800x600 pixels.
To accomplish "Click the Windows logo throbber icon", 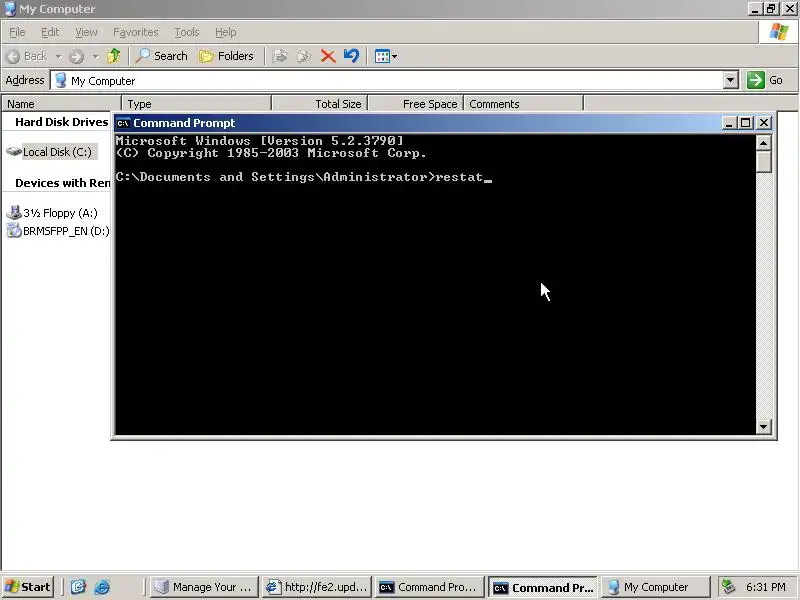I will [779, 32].
